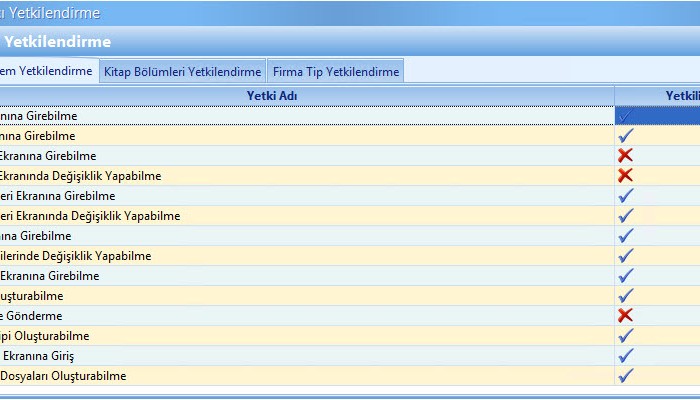
Task: Click checkmark in the highlighted first row
Action: pyautogui.click(x=626, y=116)
